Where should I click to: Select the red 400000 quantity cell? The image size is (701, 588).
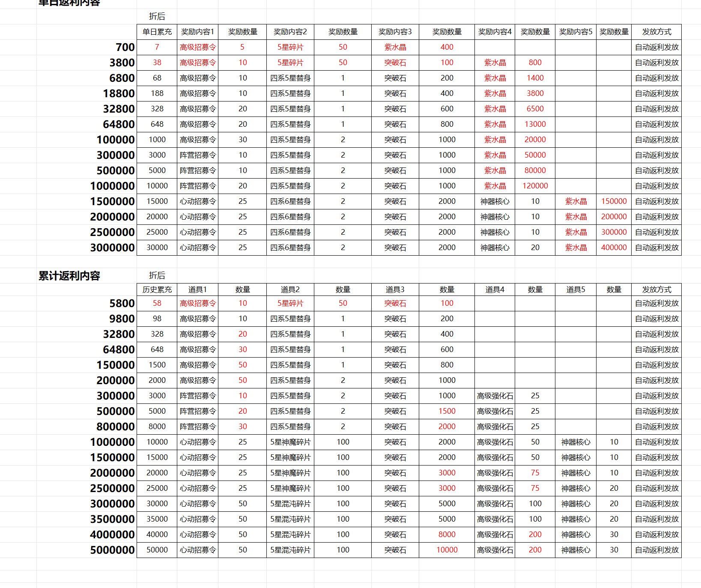pos(614,248)
